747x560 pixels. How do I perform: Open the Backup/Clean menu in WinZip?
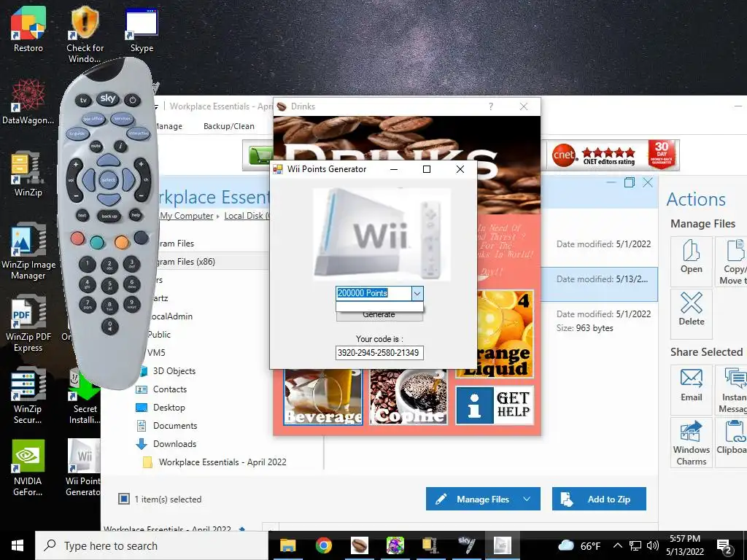[x=228, y=126]
